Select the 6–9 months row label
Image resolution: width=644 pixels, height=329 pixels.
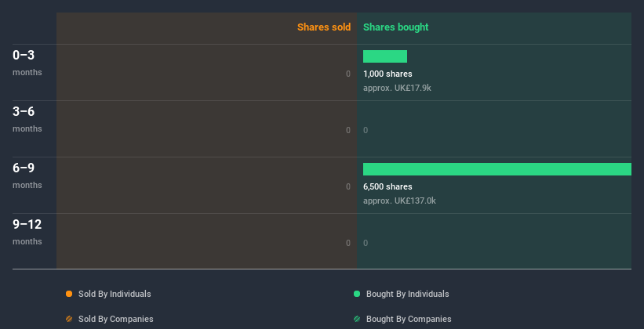[x=27, y=175]
